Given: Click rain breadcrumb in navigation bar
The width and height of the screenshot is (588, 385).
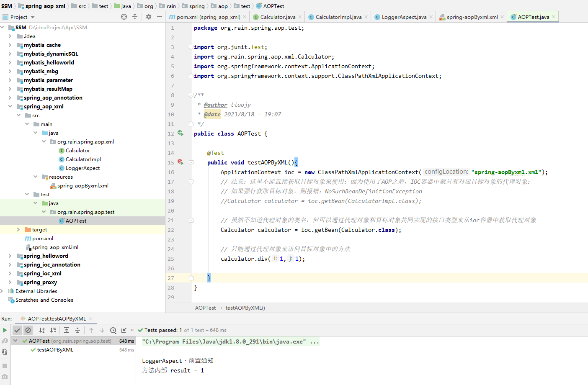Looking at the screenshot, I should 171,6.
